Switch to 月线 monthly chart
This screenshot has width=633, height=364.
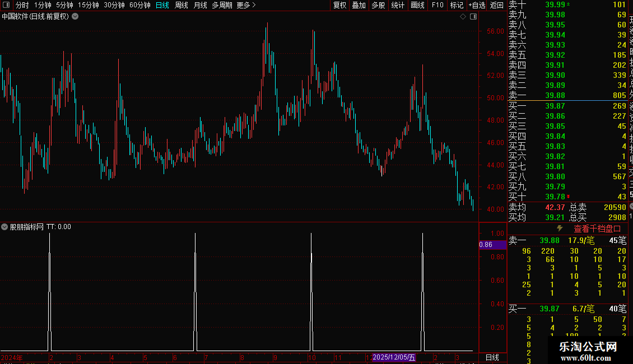pos(200,5)
